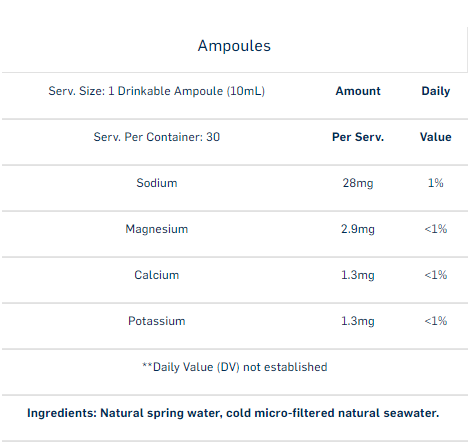The image size is (471, 442).
Task: Click the Ingredients line text
Action: point(233,413)
